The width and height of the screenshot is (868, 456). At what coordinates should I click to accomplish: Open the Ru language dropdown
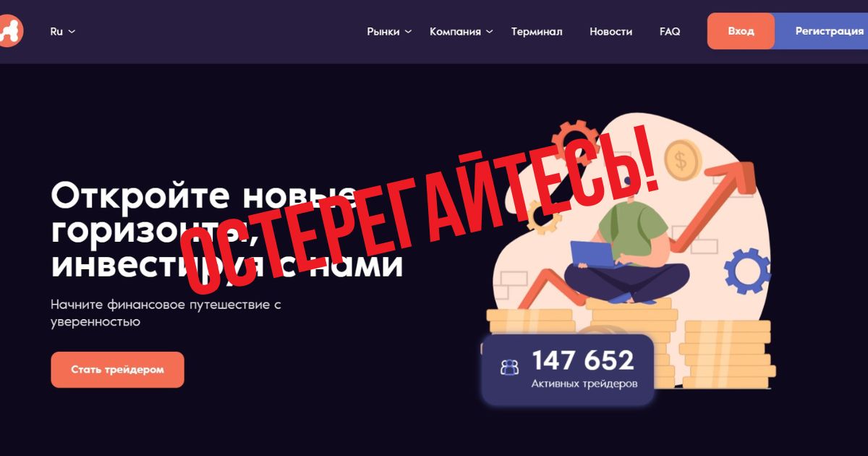click(62, 31)
